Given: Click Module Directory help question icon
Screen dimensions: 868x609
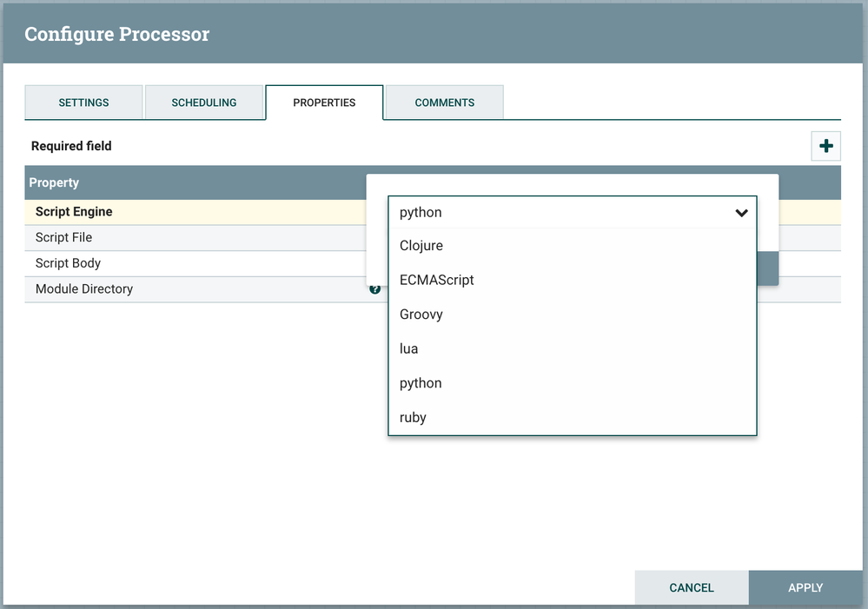Looking at the screenshot, I should 375,289.
